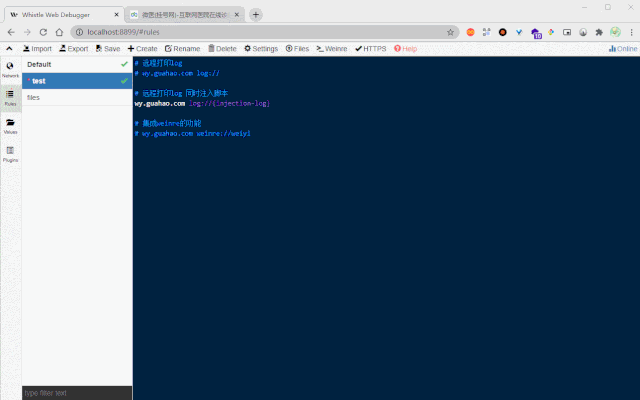The image size is (640, 400).
Task: Save the current rules
Action: click(x=108, y=49)
